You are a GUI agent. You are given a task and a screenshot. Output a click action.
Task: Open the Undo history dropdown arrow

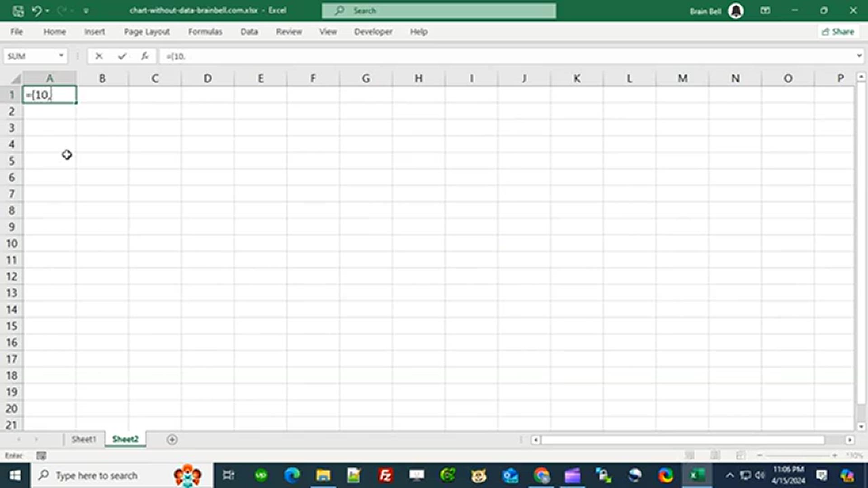click(47, 10)
